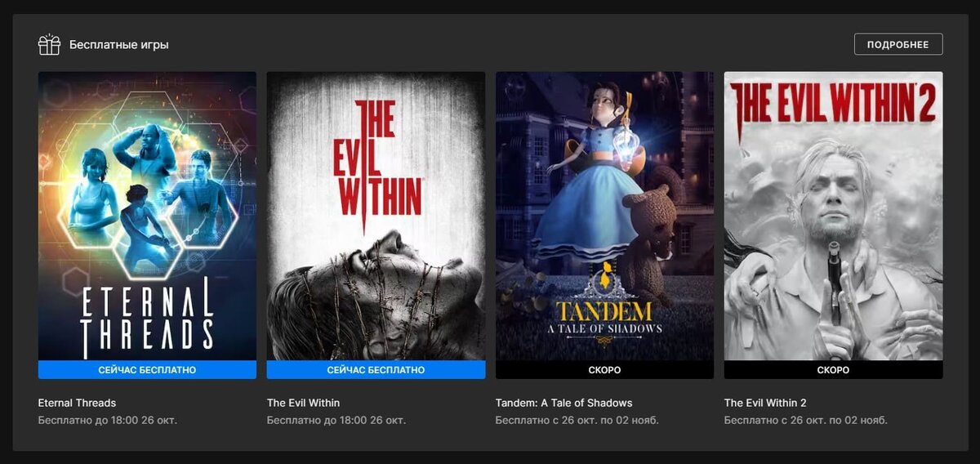Click the Сейчас бесплатно banner under Eternal Threads
This screenshot has height=464, width=980.
tap(147, 370)
